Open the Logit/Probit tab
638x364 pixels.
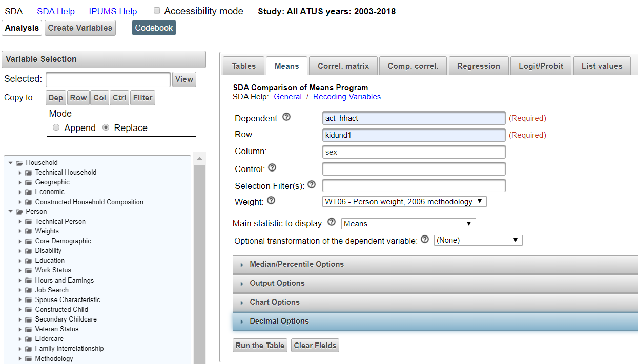click(541, 66)
